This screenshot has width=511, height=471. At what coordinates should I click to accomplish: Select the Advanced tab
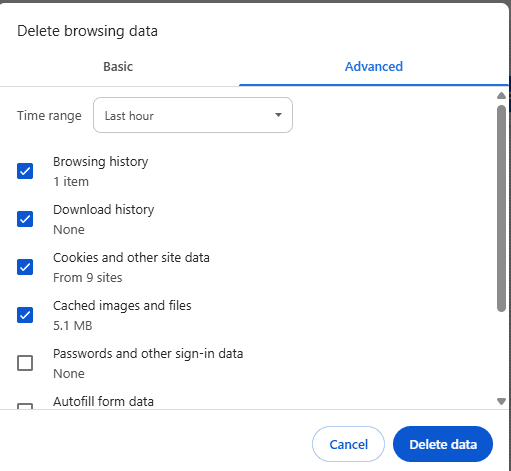[374, 67]
